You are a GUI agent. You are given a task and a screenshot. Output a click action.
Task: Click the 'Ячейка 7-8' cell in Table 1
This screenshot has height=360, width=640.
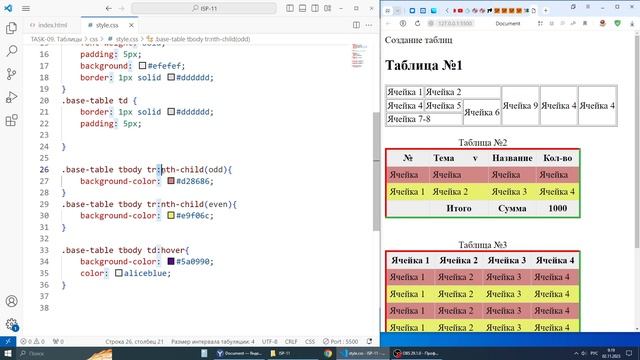pos(424,119)
